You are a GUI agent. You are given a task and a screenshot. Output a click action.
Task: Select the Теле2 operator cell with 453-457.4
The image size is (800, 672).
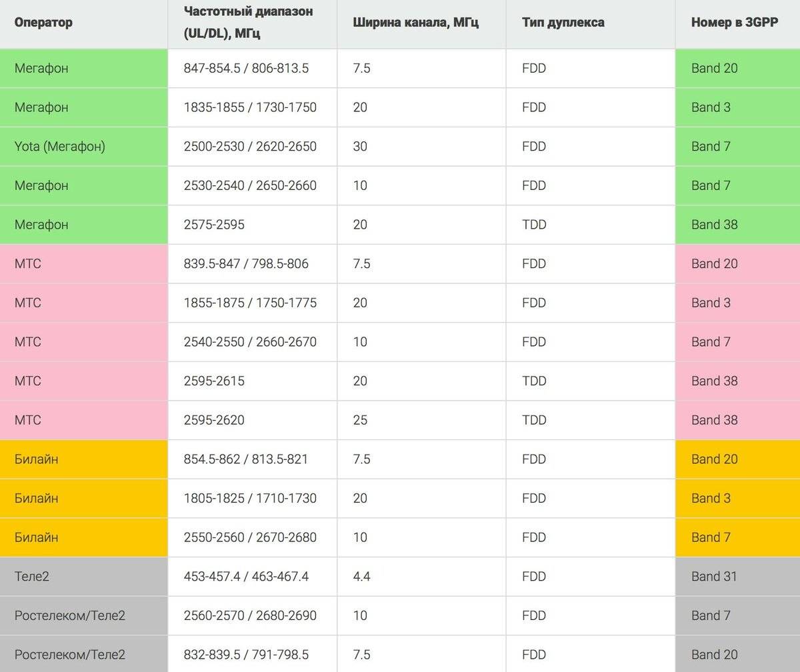click(x=83, y=577)
